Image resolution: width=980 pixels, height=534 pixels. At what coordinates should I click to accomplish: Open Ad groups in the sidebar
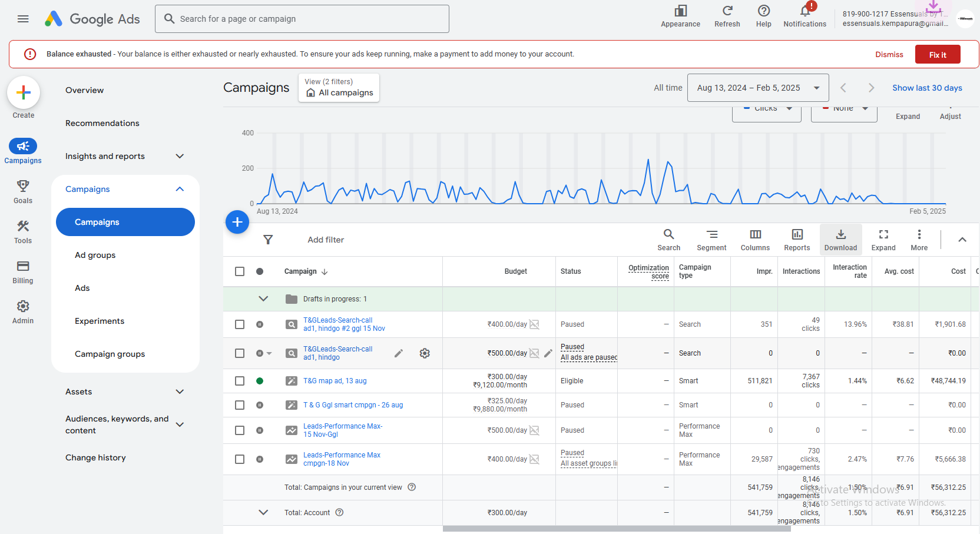tap(95, 255)
